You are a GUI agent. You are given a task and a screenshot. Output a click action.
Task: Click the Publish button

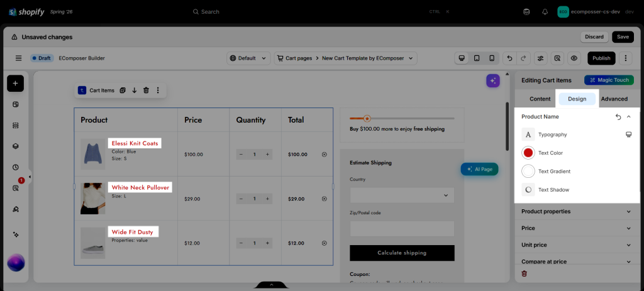(x=601, y=58)
